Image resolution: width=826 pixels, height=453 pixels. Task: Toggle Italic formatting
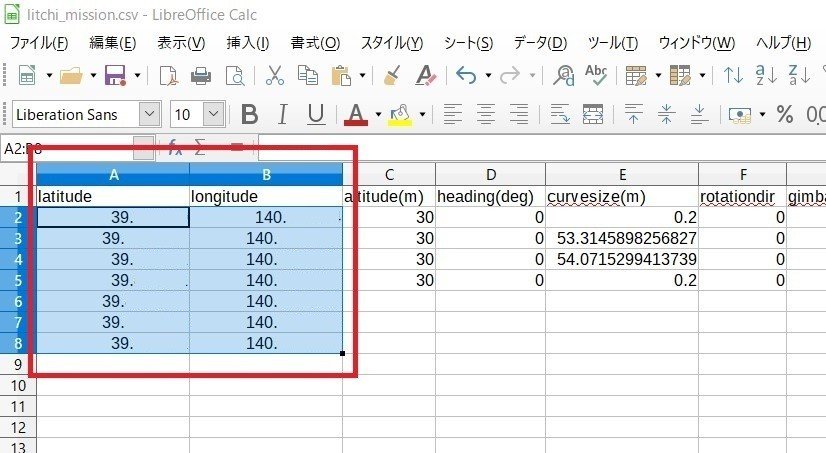[283, 114]
